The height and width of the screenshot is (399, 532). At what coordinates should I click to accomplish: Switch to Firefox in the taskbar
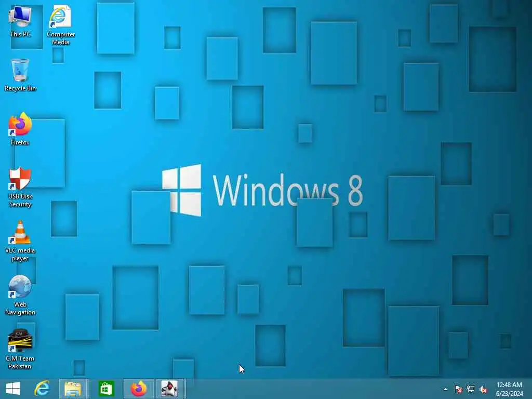pos(138,389)
